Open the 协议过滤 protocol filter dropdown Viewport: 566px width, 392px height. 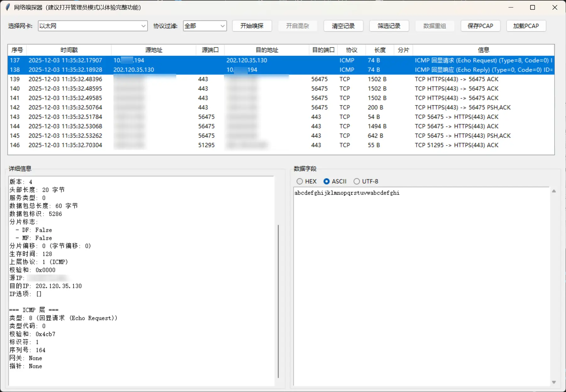204,26
